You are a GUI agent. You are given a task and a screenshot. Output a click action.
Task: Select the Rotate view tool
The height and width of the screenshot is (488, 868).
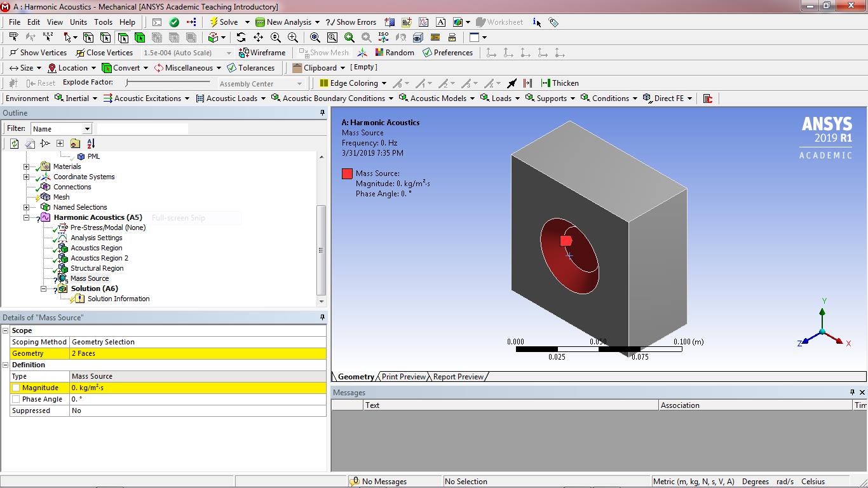tap(241, 37)
